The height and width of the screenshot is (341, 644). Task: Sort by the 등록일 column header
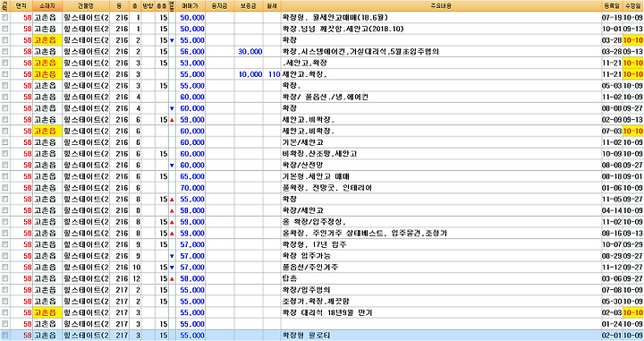point(612,5)
